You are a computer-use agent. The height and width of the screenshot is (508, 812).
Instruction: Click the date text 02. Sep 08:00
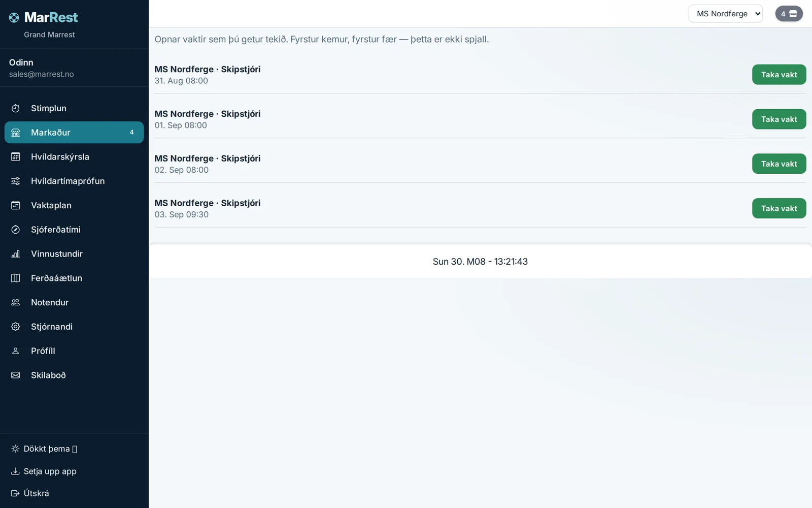tap(182, 170)
